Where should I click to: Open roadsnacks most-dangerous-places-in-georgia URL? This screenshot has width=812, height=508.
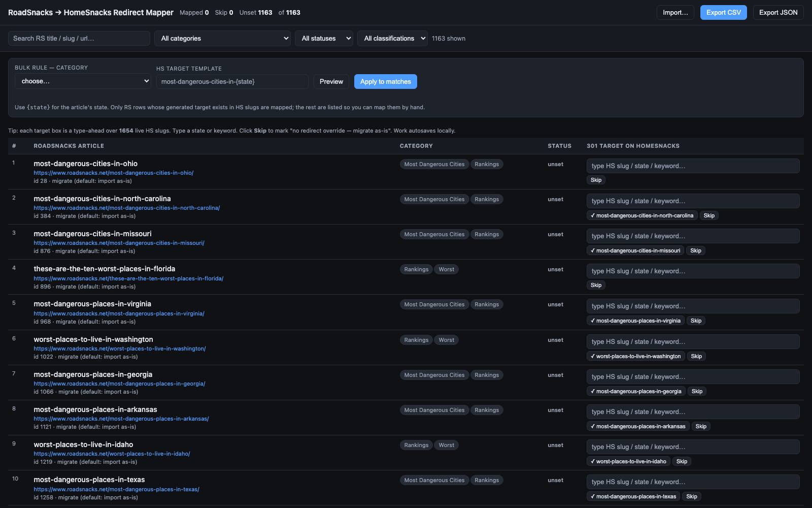pos(120,384)
